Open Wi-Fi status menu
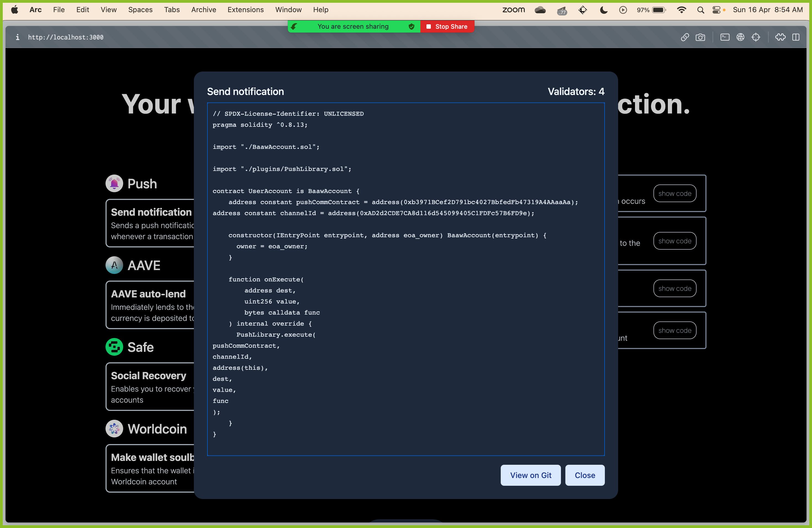 681,10
